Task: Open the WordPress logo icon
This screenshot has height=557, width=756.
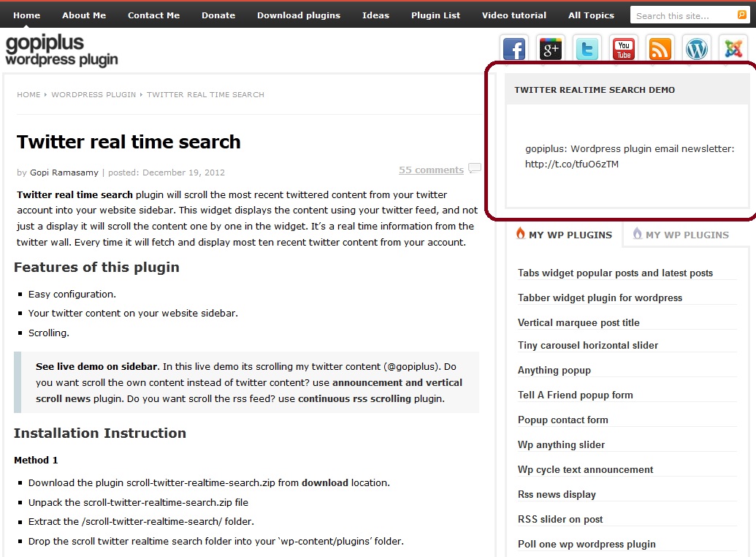Action: click(x=697, y=49)
